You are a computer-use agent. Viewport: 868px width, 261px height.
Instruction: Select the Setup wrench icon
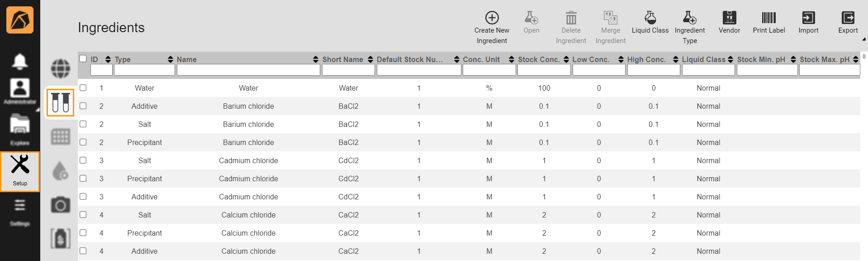click(x=20, y=164)
